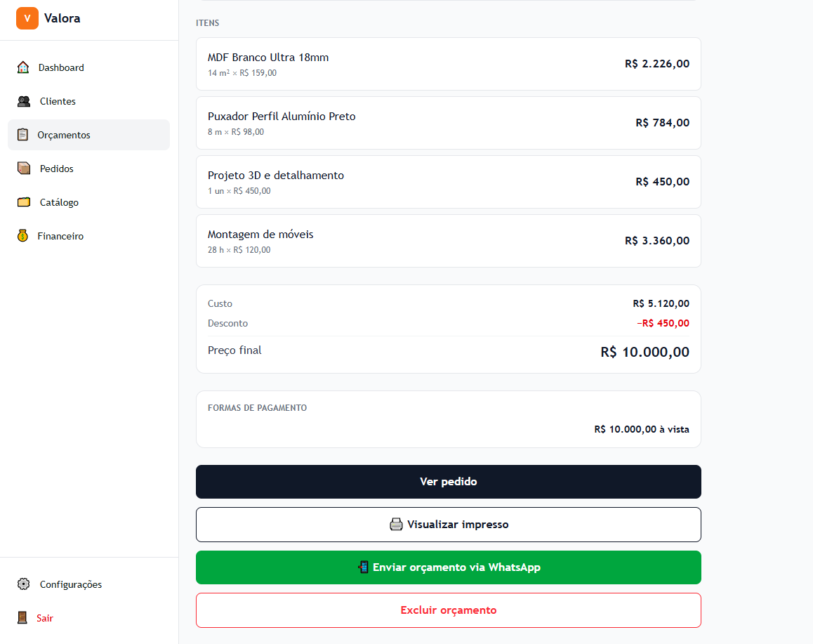Click the Sair door icon
The width and height of the screenshot is (813, 644).
[22, 617]
